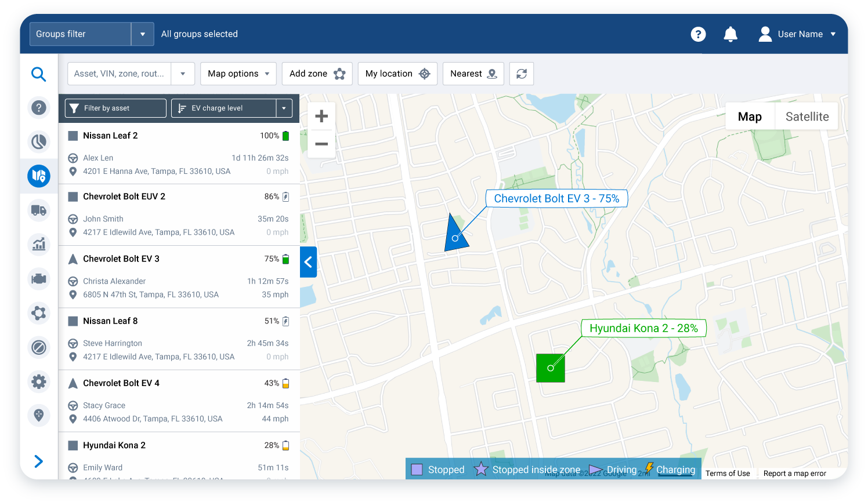Select the engine diagnostics icon
This screenshot has height=502, width=868.
[x=39, y=279]
